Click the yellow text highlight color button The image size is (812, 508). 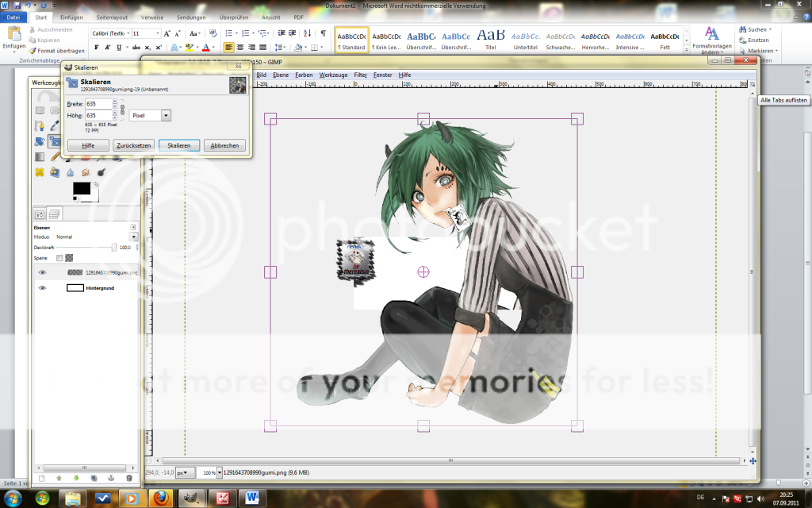189,47
